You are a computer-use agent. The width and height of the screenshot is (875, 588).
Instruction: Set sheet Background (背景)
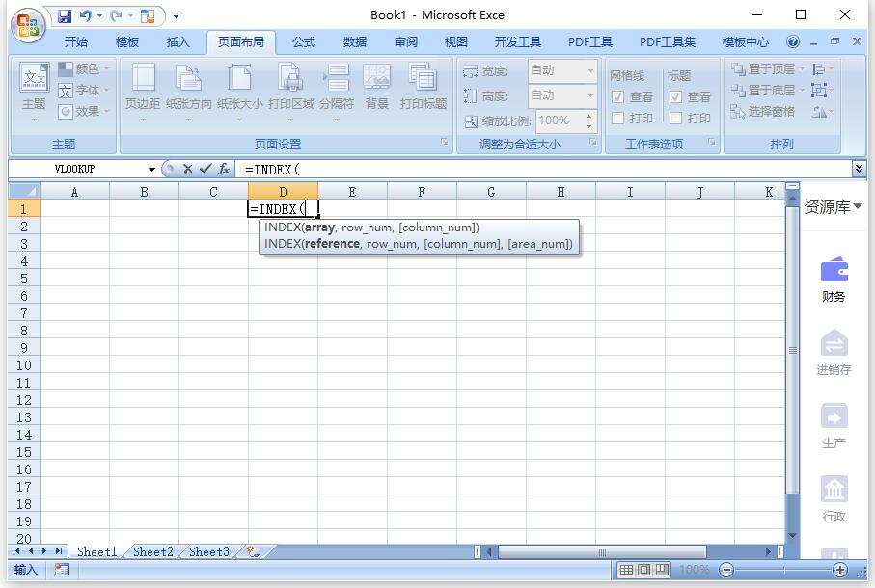[376, 87]
